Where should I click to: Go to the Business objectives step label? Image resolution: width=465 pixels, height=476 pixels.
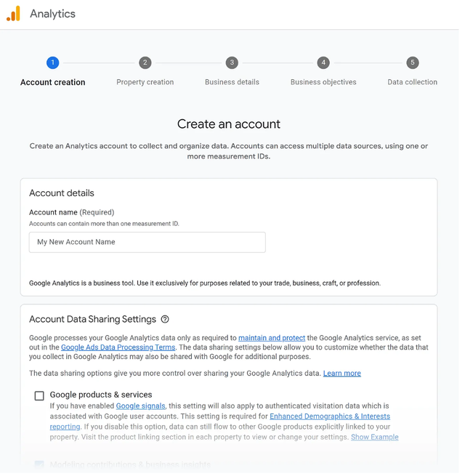click(x=323, y=82)
